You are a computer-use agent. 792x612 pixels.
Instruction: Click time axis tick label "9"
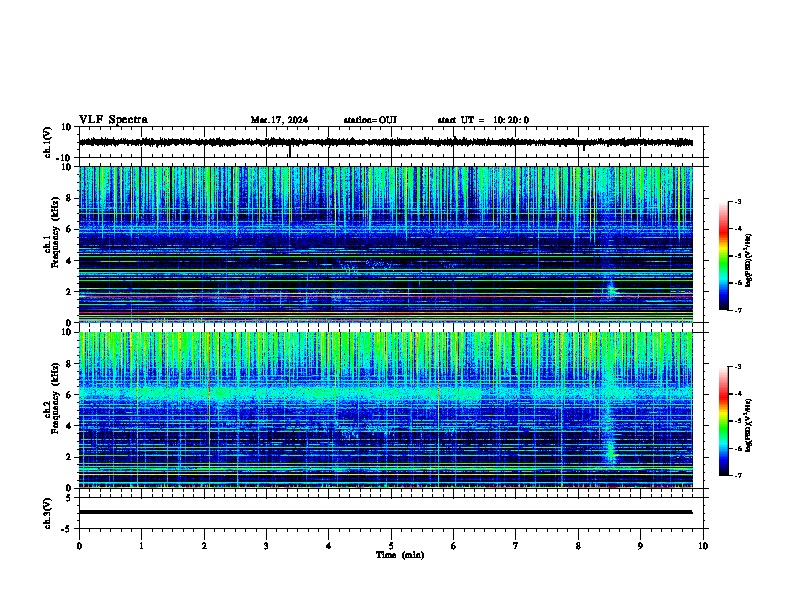(640, 546)
